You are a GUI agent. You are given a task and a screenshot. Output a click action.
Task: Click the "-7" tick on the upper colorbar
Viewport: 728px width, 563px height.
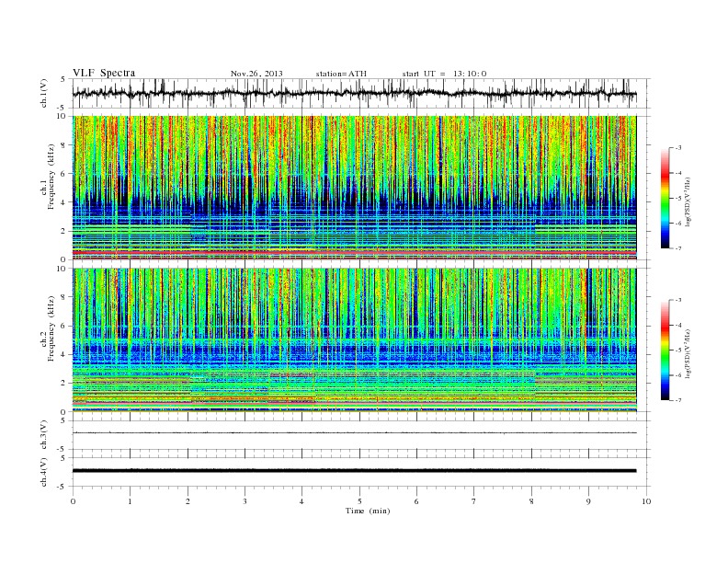[678, 248]
